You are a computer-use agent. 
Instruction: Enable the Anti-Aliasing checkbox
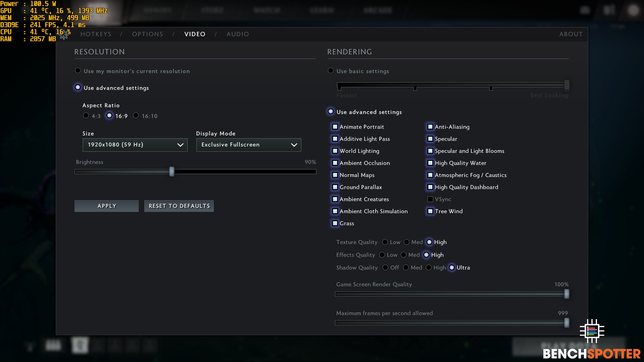point(429,126)
